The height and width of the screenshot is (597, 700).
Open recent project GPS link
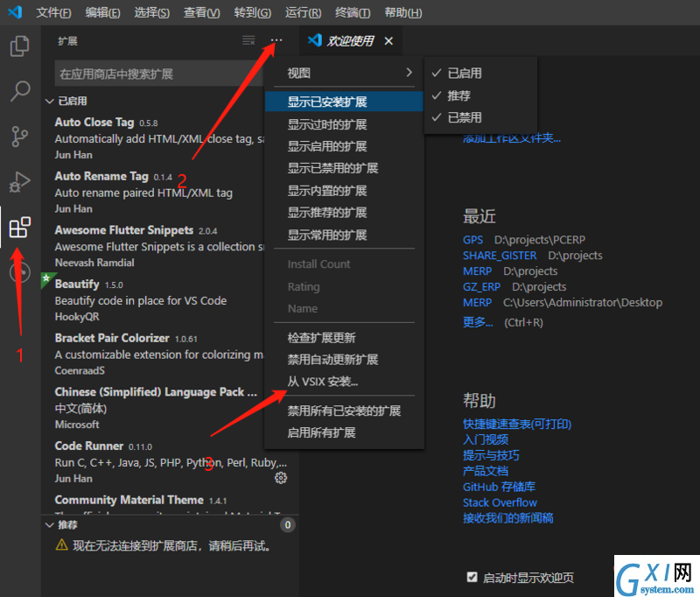[x=472, y=240]
